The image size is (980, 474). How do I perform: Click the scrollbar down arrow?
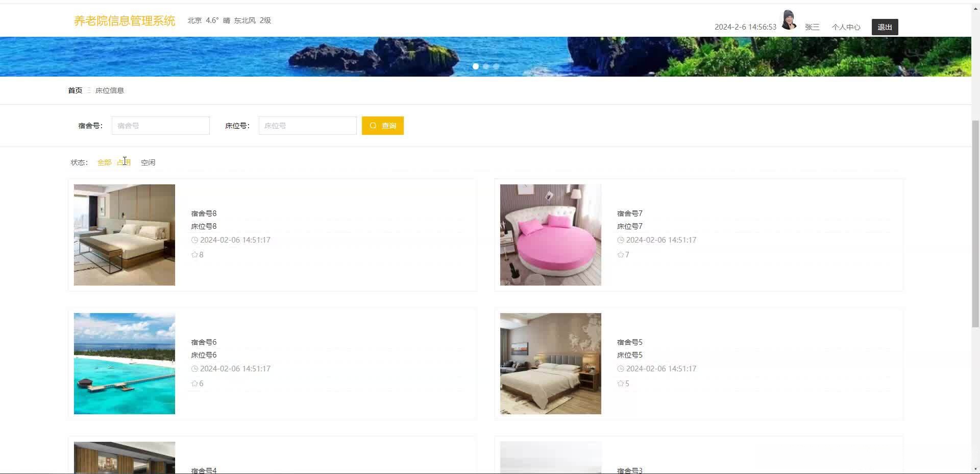[x=975, y=469]
